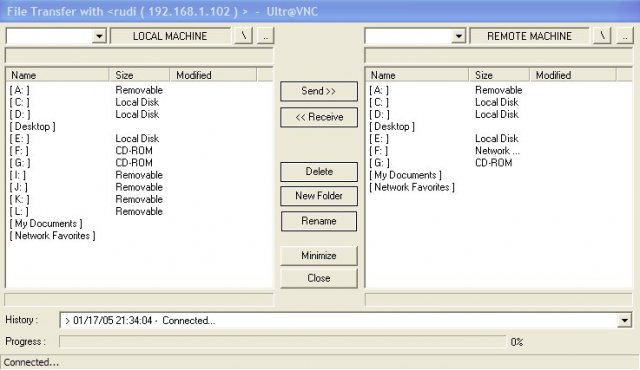This screenshot has width=640, height=370.
Task: Open the local drive dropdown
Action: [99, 36]
